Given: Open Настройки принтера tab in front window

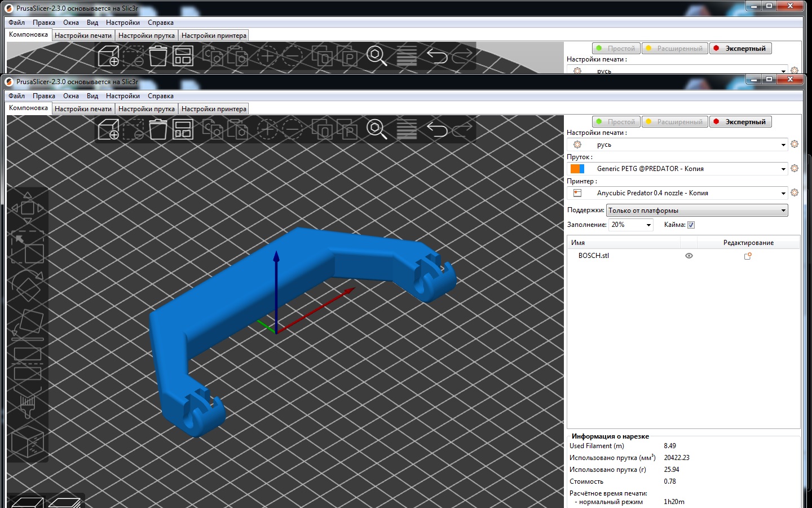Looking at the screenshot, I should 214,109.
